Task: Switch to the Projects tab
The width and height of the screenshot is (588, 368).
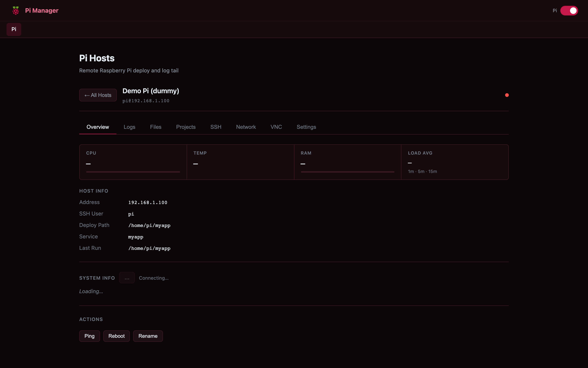Action: click(x=186, y=127)
